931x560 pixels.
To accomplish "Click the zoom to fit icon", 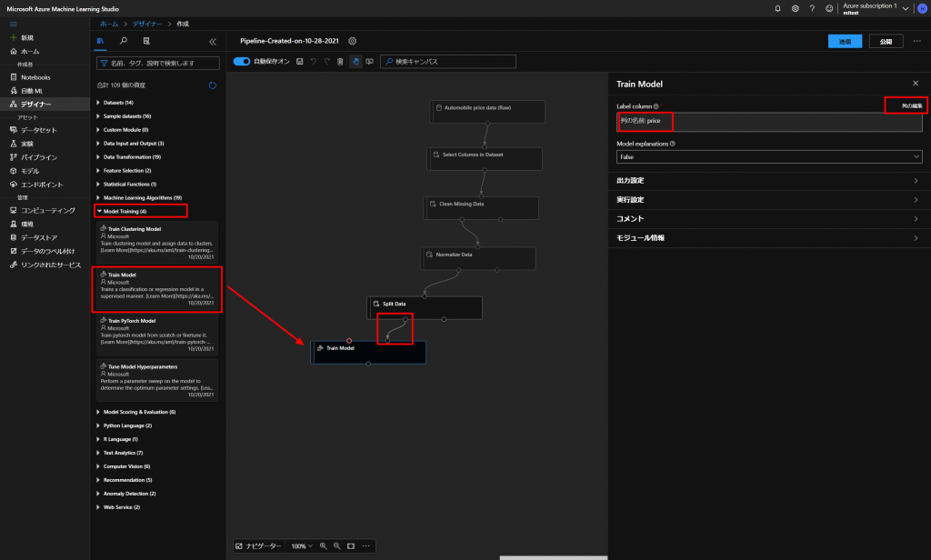I will pos(351,545).
